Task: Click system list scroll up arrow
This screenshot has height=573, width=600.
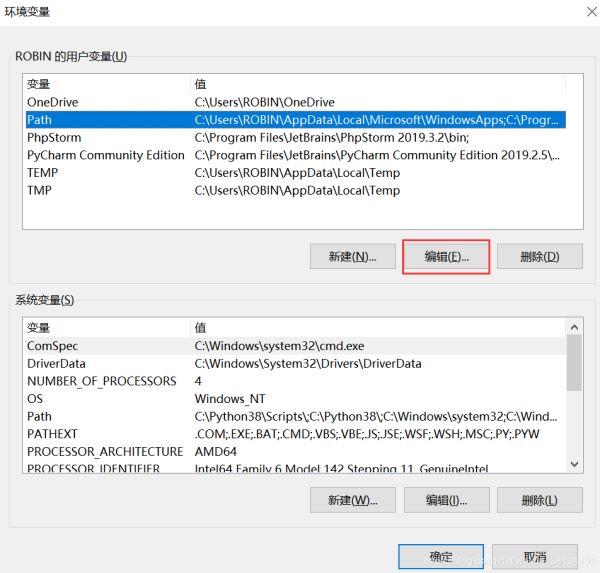Action: [574, 327]
